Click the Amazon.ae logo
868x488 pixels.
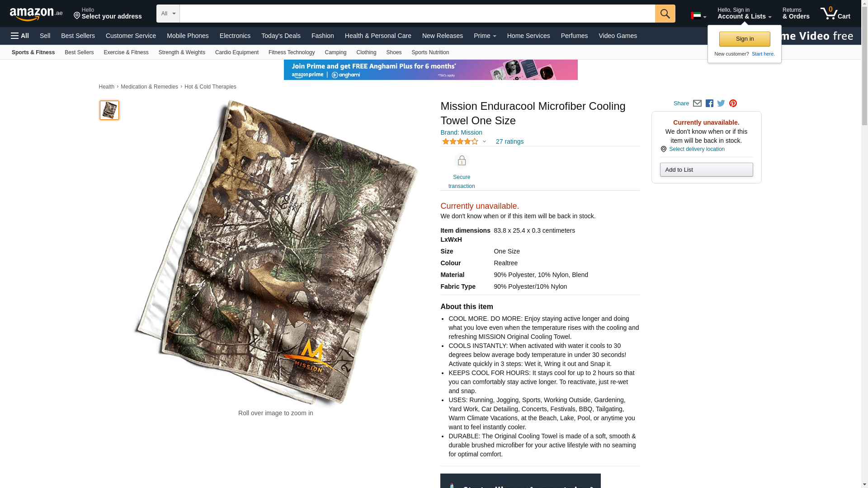[36, 14]
